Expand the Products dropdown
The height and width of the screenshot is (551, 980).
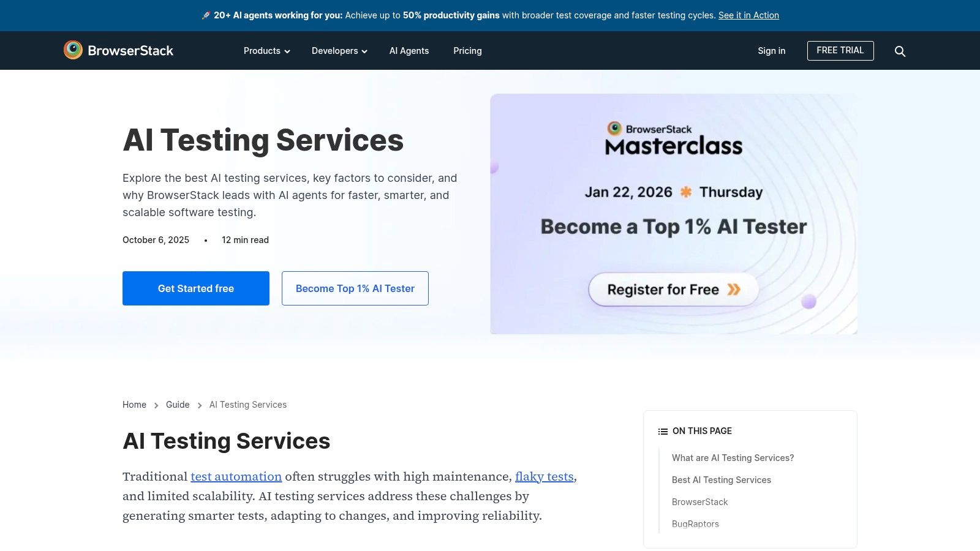(x=266, y=51)
